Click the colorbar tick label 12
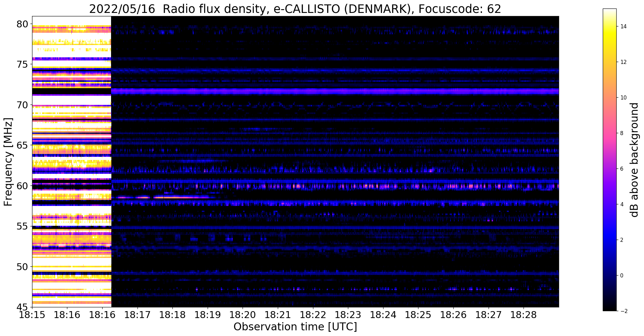The image size is (644, 336). pyautogui.click(x=623, y=62)
